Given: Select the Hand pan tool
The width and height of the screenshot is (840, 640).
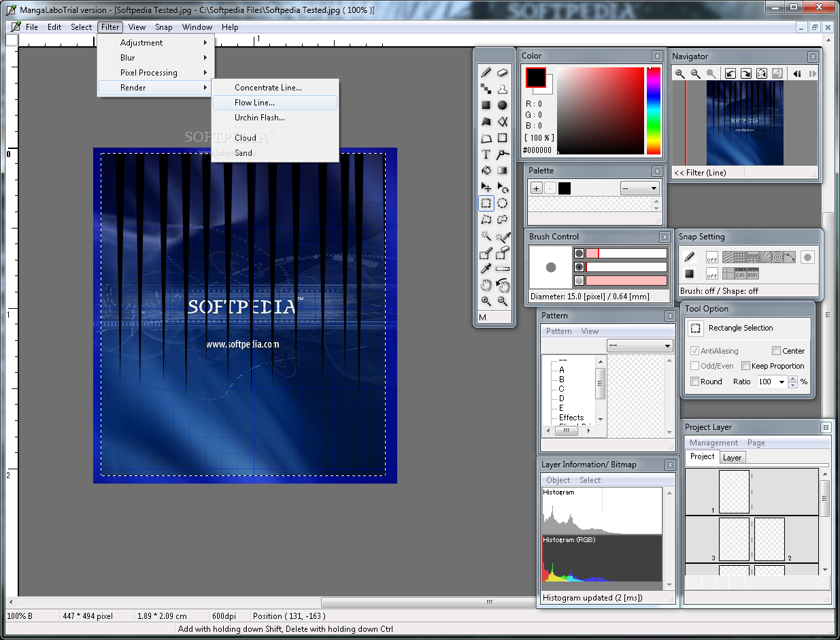Looking at the screenshot, I should 486,285.
